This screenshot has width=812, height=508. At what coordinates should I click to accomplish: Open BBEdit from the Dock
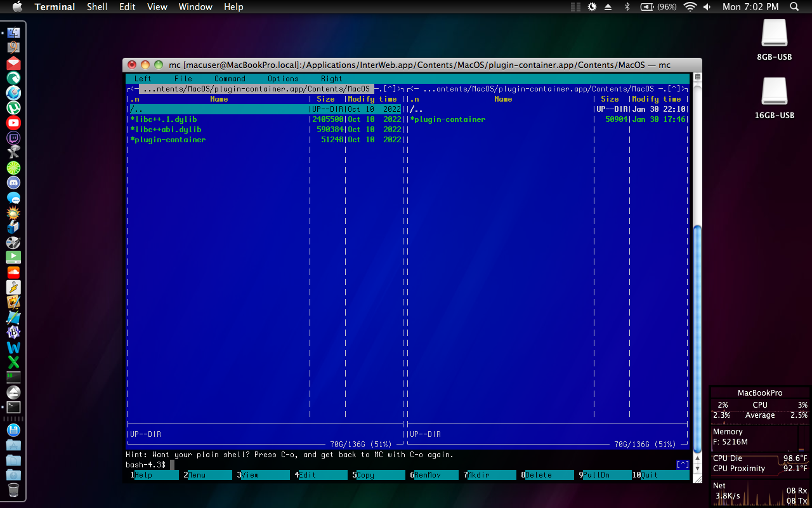(x=13, y=332)
